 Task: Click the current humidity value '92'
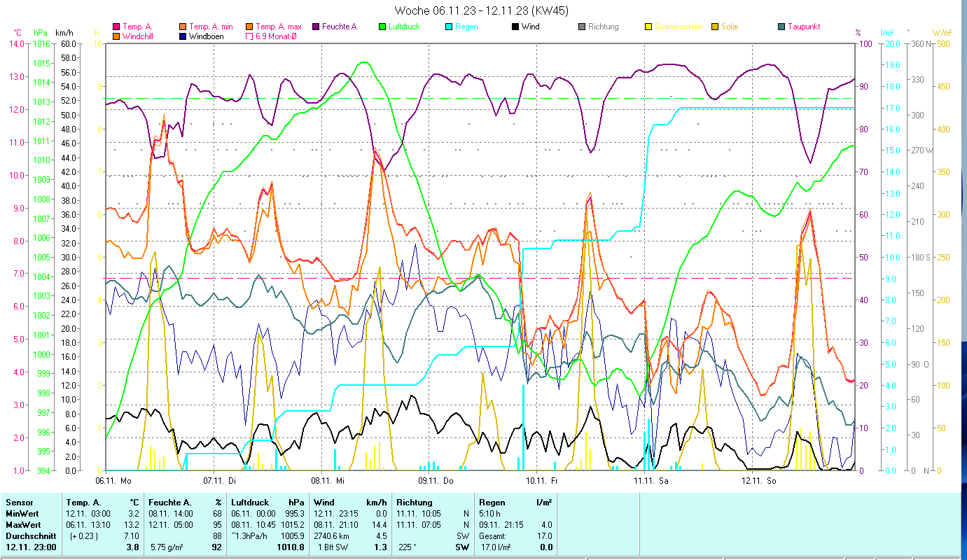tap(217, 547)
